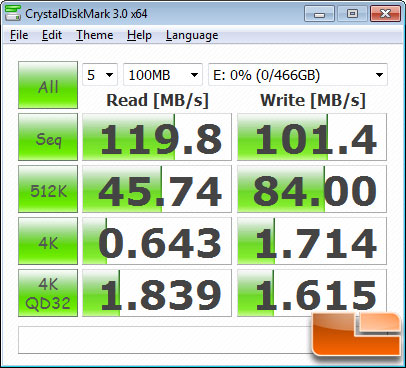Open the File menu
The width and height of the screenshot is (406, 368).
pyautogui.click(x=19, y=35)
